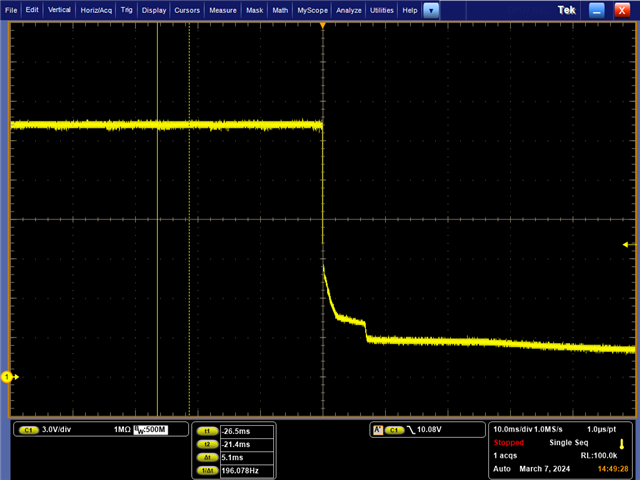Screen dimensions: 640x480
Task: Click the Auto trigger mode text
Action: point(502,469)
